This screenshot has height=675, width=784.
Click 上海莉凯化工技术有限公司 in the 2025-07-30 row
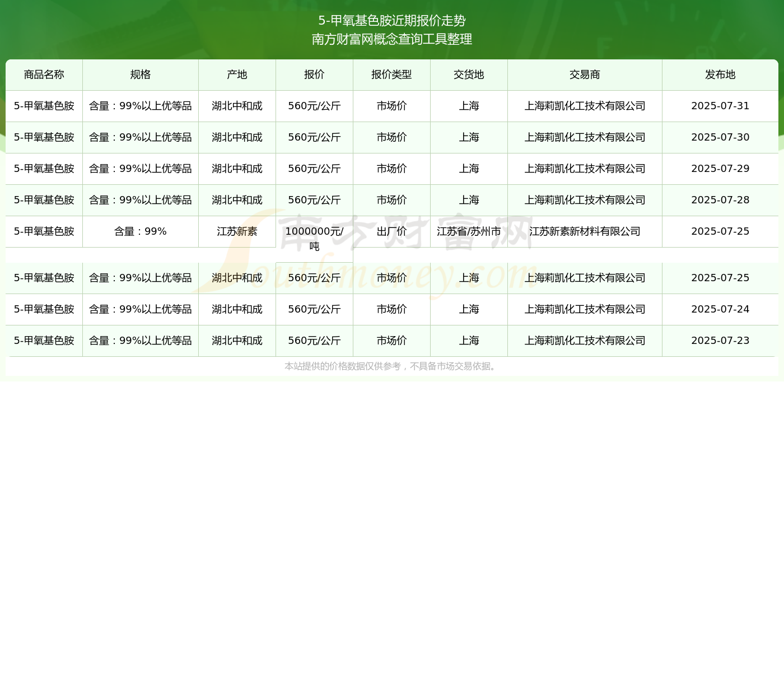click(x=585, y=137)
